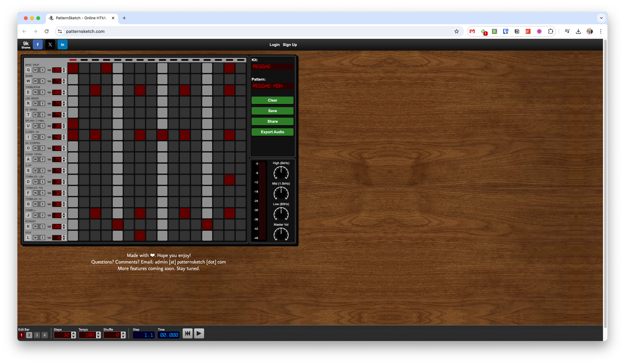Open the Login menu item
This screenshot has width=625, height=364.
pyautogui.click(x=274, y=45)
